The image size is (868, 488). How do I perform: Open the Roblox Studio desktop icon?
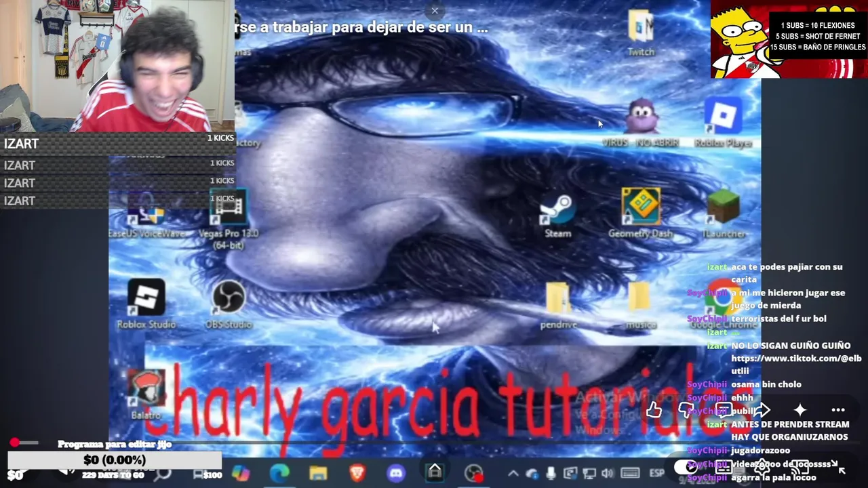pos(146,304)
